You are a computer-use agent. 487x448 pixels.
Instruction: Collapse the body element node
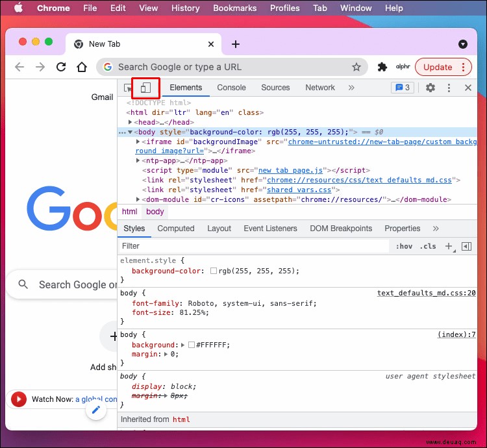130,132
